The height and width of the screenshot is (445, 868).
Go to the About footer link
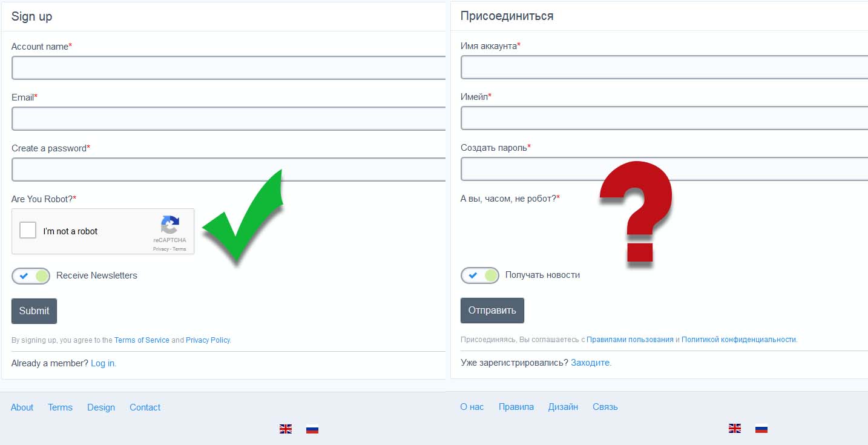[22, 407]
